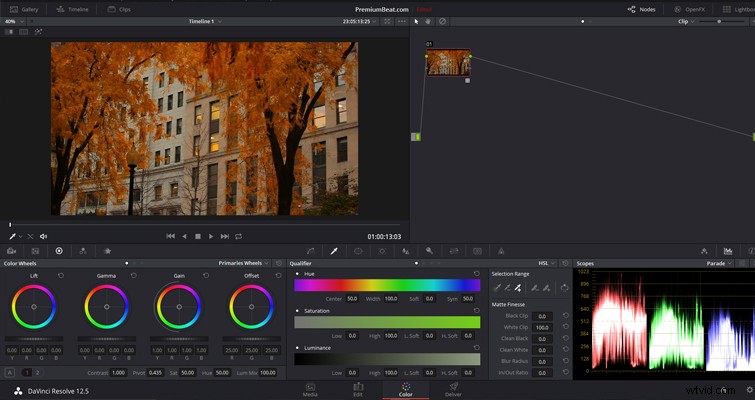Screen dimensions: 755x400
Task: Open the Power Window palette icon
Action: click(x=358, y=251)
